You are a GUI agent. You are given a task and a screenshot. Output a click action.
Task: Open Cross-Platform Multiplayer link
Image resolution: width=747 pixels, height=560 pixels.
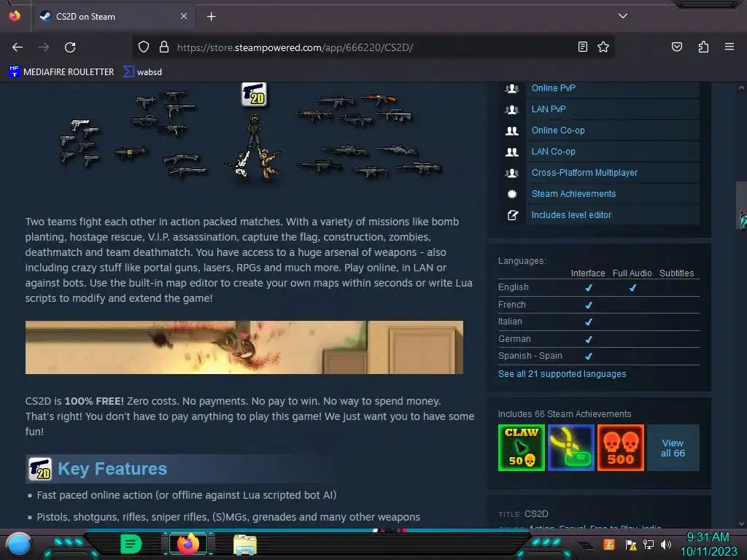pyautogui.click(x=584, y=173)
